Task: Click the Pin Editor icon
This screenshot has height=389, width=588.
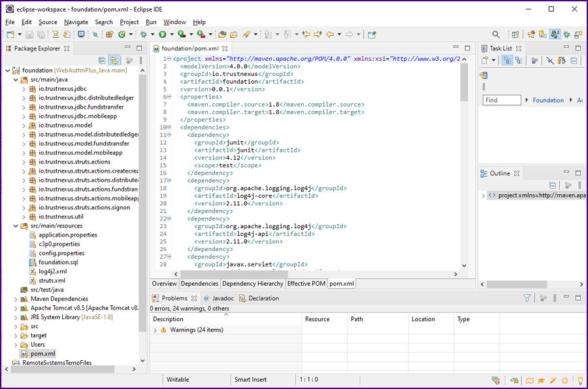Action: 372,35
